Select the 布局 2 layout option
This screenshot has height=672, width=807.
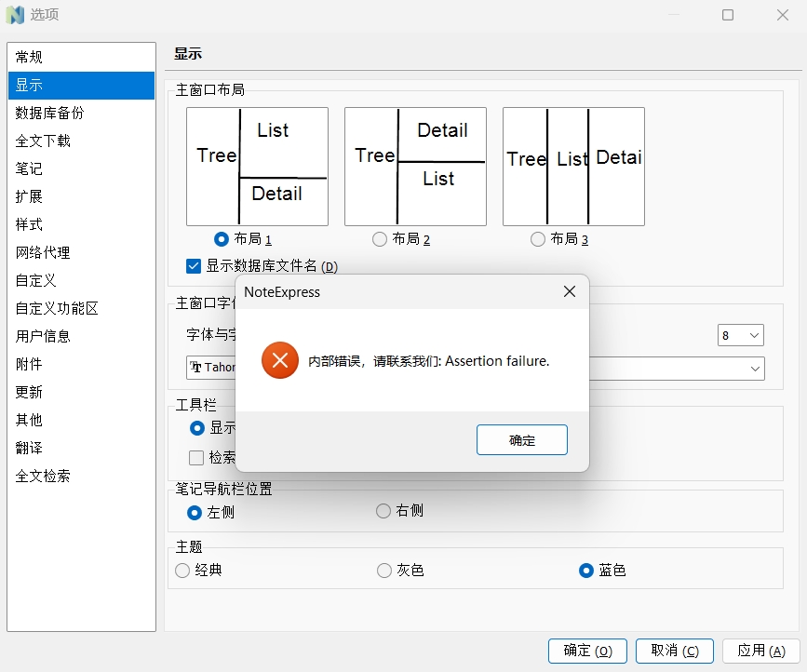pyautogui.click(x=380, y=238)
